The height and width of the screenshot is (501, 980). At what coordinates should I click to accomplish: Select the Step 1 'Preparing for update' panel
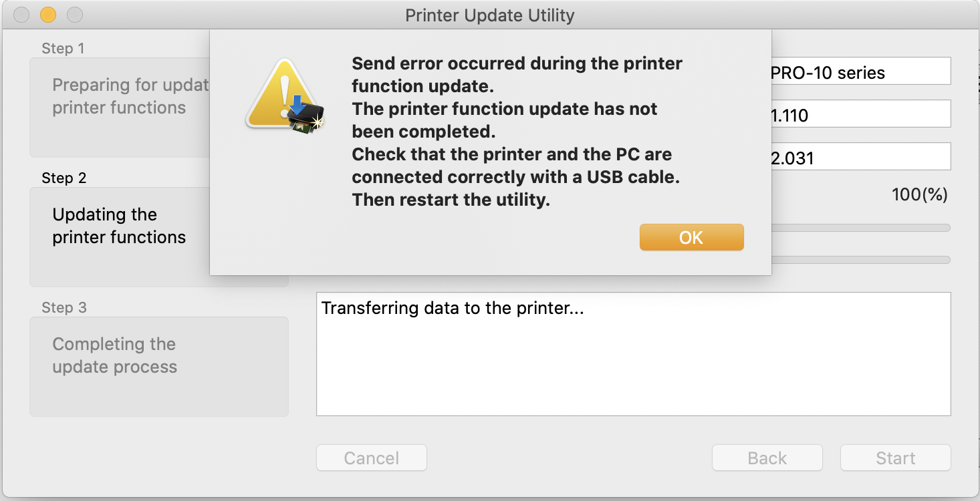120,108
